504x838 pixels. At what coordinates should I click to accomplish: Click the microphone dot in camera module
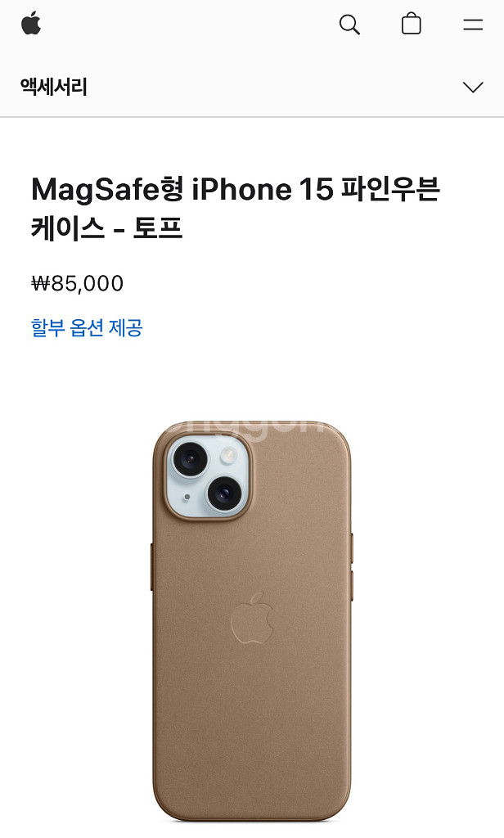(187, 497)
